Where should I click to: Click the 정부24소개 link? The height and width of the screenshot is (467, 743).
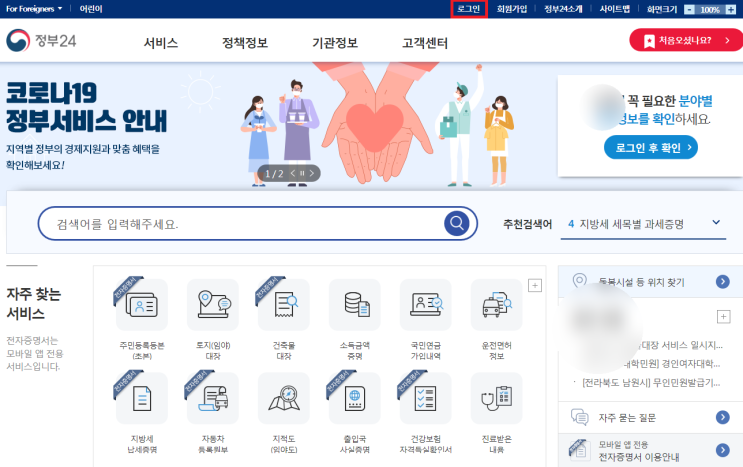pos(563,9)
